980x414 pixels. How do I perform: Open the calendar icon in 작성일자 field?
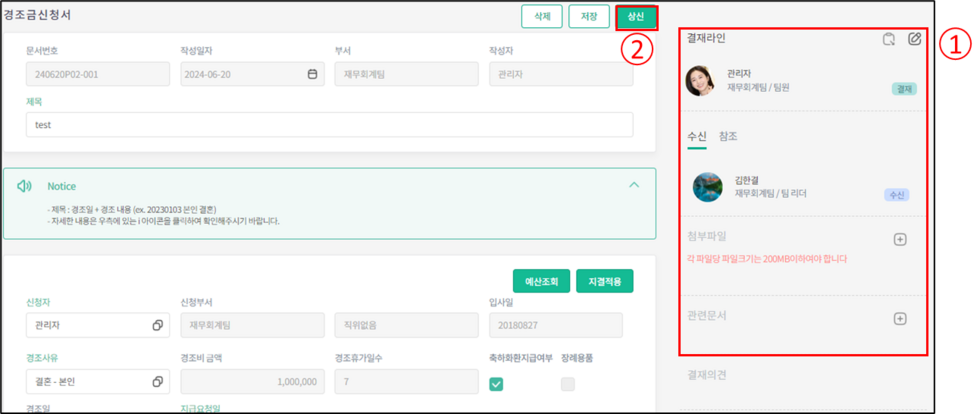point(312,74)
